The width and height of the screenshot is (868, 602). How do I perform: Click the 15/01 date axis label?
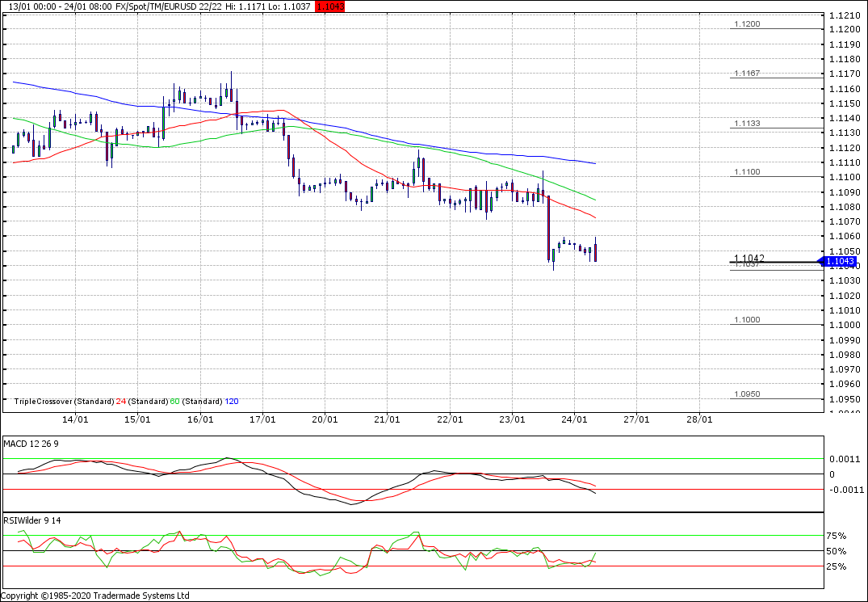(137, 420)
